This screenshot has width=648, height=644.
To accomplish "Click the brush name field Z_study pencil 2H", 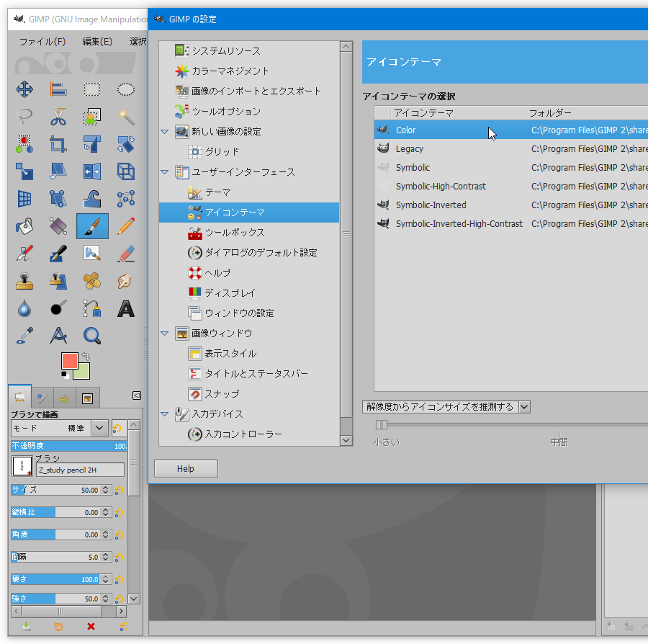I will click(80, 470).
